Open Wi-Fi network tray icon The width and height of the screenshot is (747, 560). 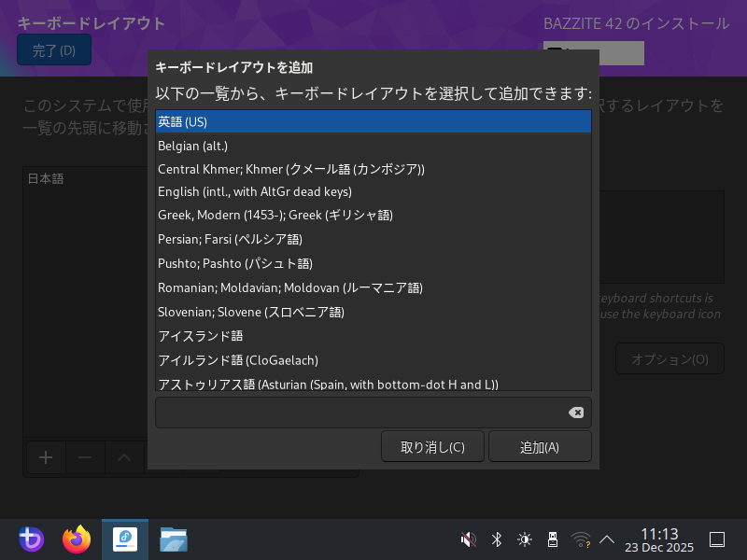tap(581, 539)
